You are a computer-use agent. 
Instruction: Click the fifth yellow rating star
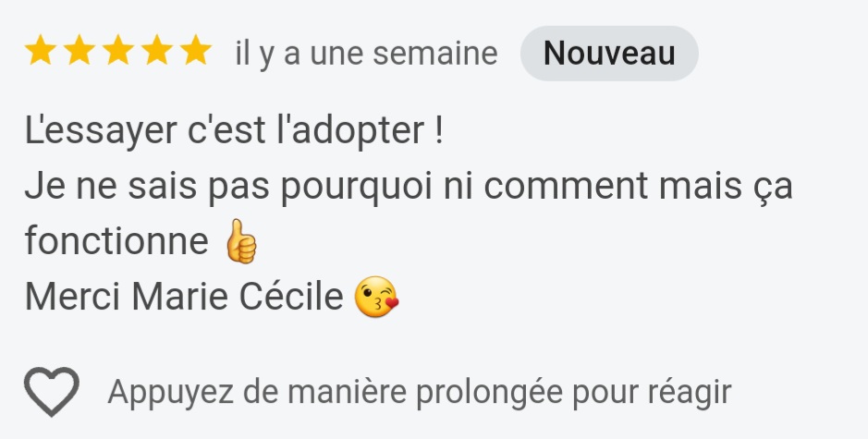[x=195, y=53]
